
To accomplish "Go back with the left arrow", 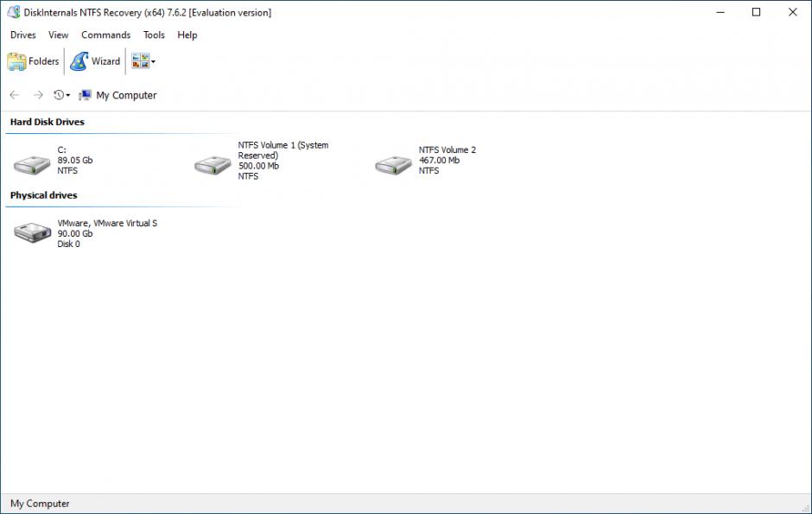I will [x=15, y=95].
